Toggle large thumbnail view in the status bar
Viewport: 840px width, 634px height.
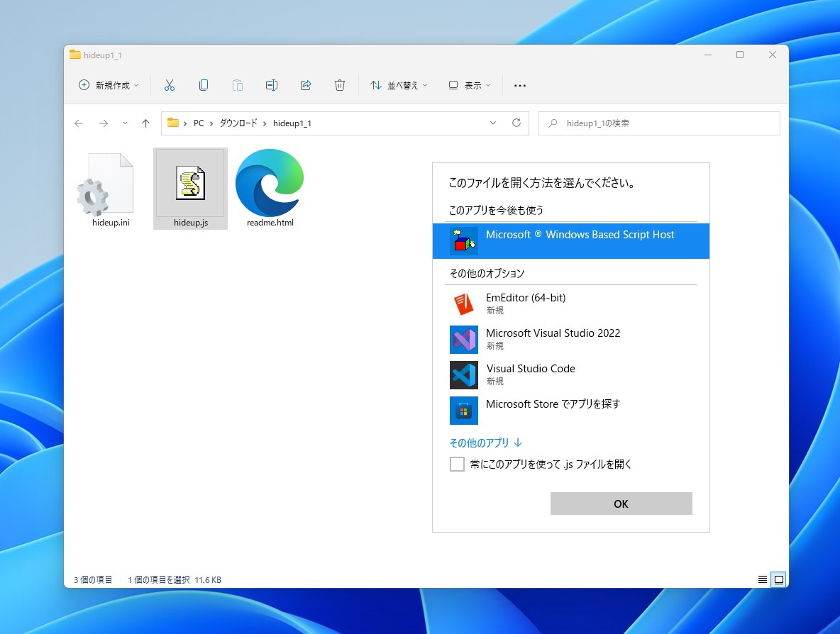[x=778, y=579]
